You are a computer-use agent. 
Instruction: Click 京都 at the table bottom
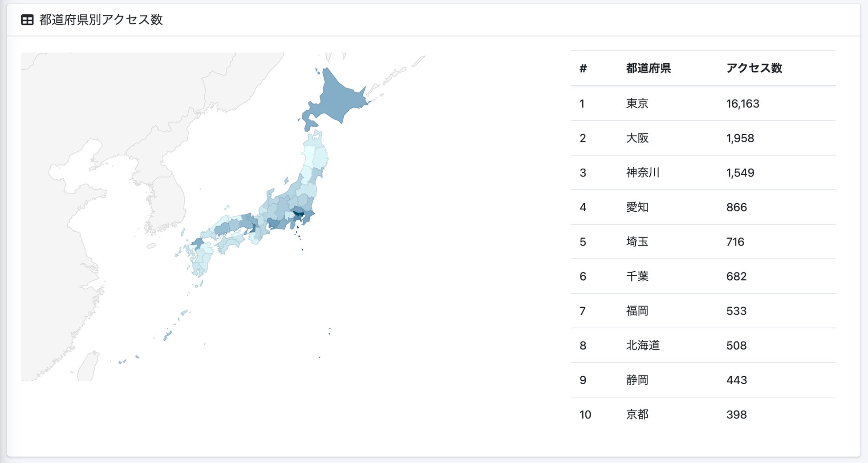637,415
